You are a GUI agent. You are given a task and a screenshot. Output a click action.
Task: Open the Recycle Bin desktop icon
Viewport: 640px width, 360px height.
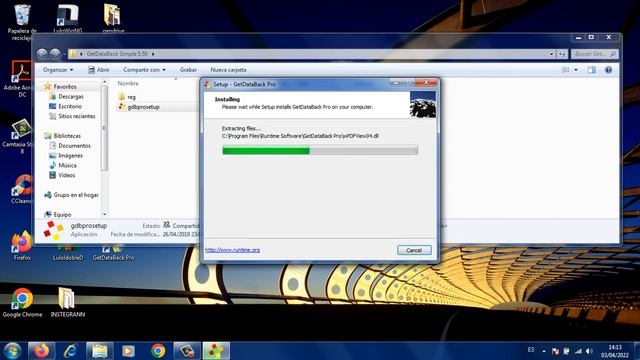coord(22,20)
